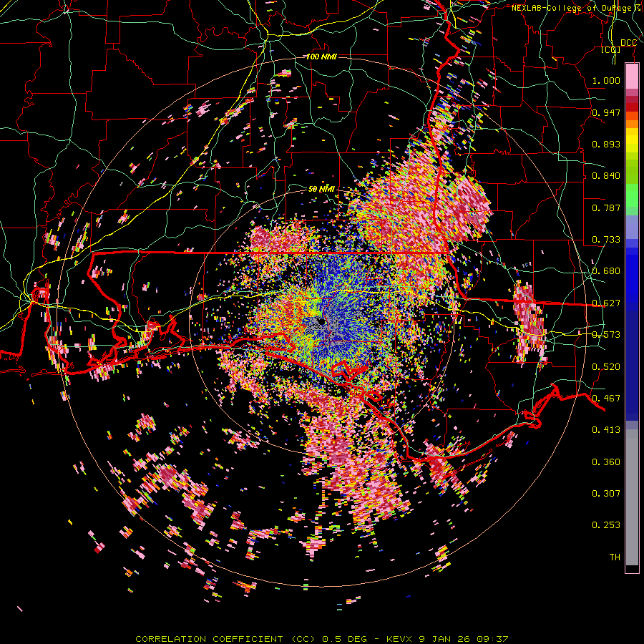644x644 pixels.
Task: Click the [CC] units label
Action: tap(611, 49)
